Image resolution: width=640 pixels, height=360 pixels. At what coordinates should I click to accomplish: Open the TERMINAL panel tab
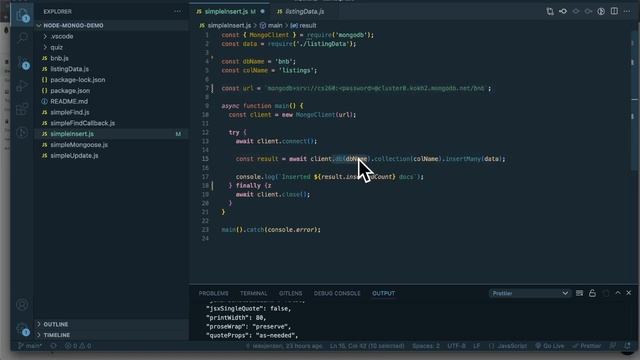coord(253,293)
